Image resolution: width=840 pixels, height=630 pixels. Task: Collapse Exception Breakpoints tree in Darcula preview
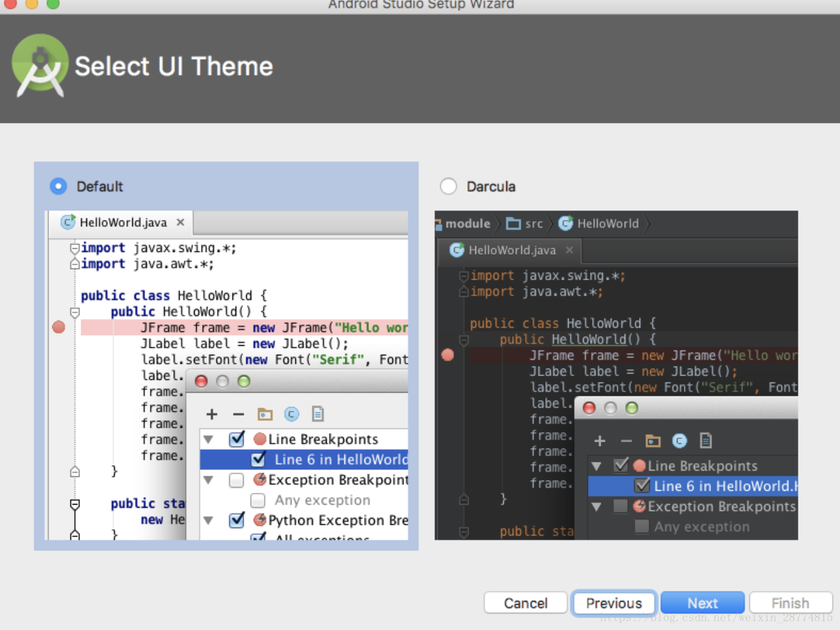[x=596, y=507]
